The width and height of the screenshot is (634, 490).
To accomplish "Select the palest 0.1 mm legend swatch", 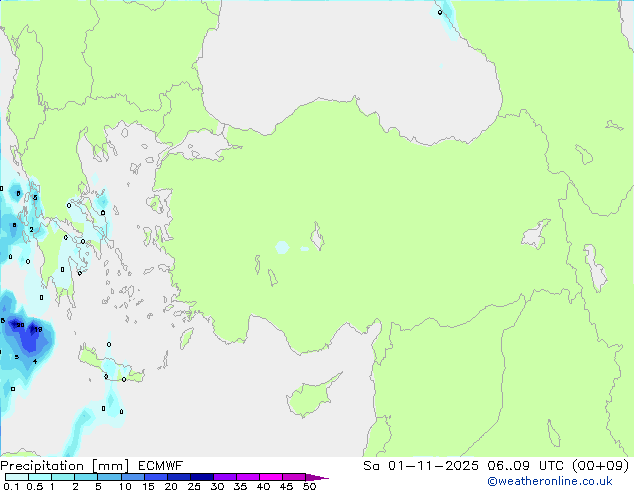I will [x=17, y=477].
